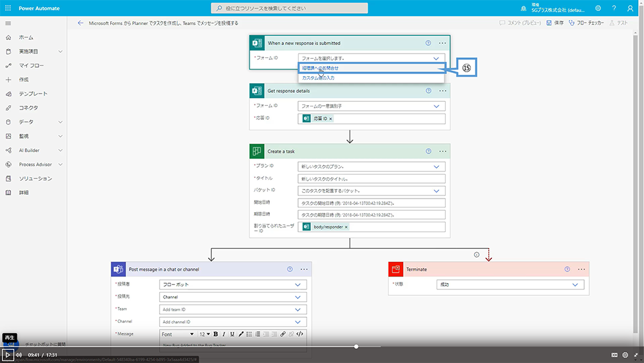Choose カスタム値の入力 option in the dropdown list
The image size is (644, 363).
(318, 78)
